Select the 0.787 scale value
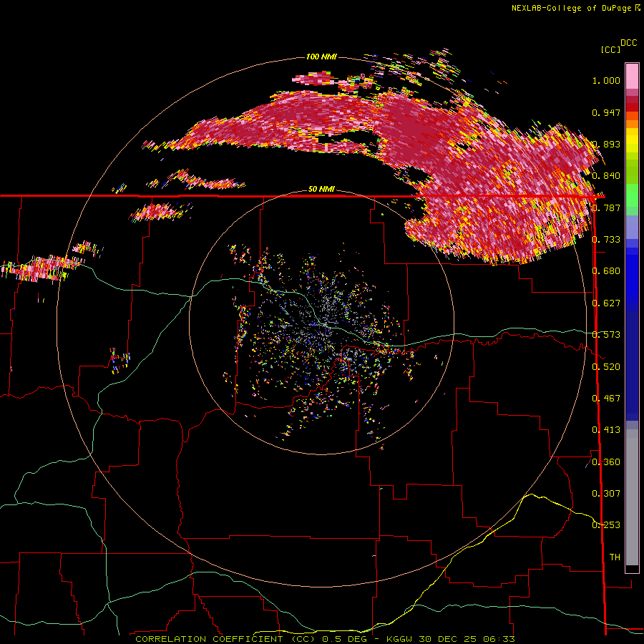Image resolution: width=644 pixels, height=644 pixels. [606, 208]
